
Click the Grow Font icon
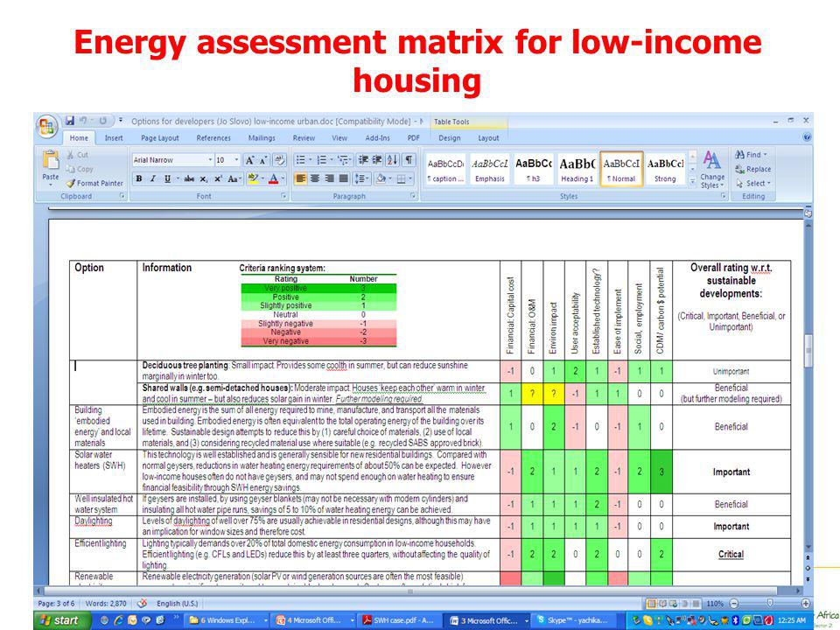coord(249,160)
